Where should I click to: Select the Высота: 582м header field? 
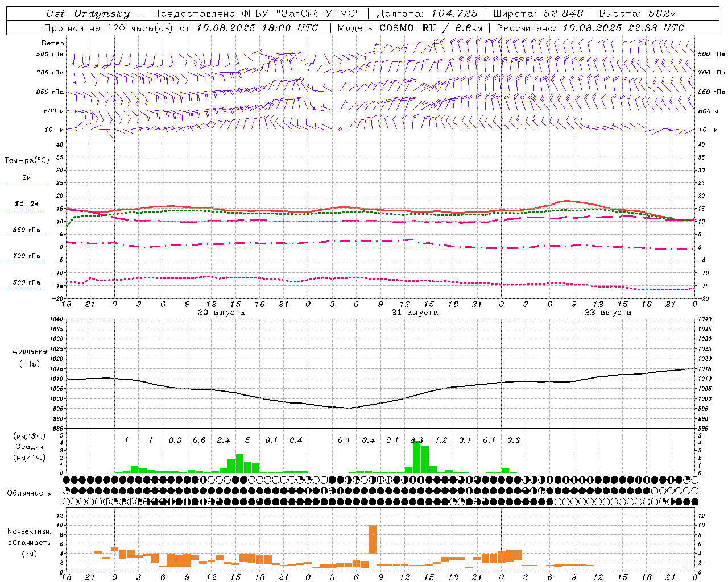point(638,14)
